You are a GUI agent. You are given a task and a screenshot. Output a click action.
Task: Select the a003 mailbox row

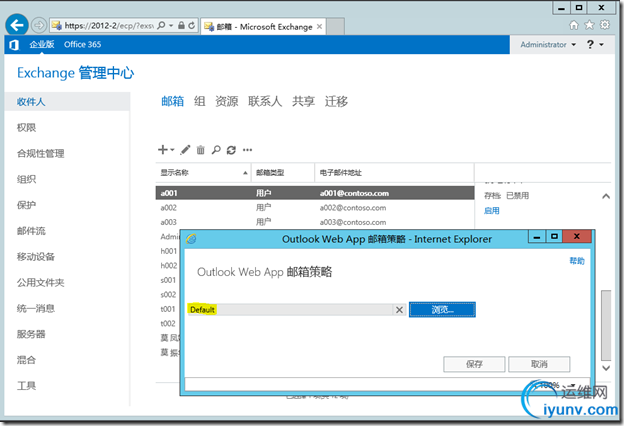click(x=314, y=222)
